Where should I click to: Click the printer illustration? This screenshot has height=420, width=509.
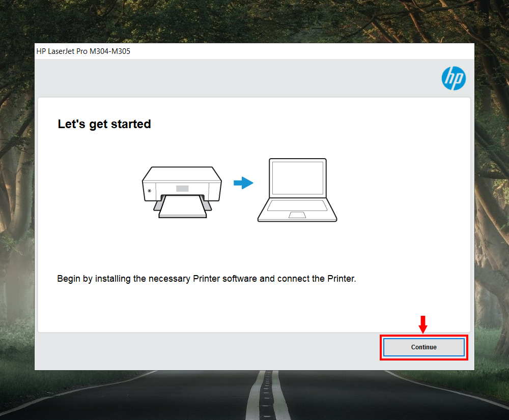click(x=182, y=192)
